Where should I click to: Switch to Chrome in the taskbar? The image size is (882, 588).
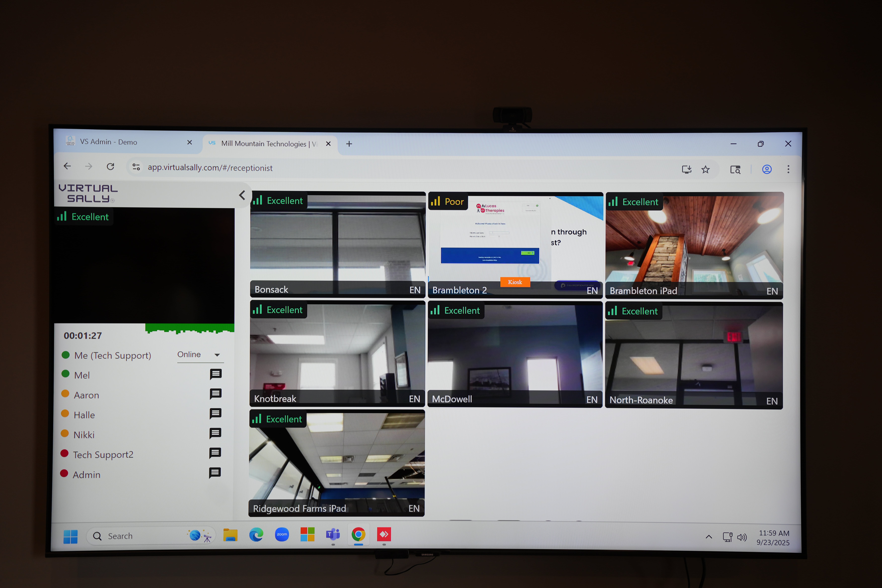(358, 534)
